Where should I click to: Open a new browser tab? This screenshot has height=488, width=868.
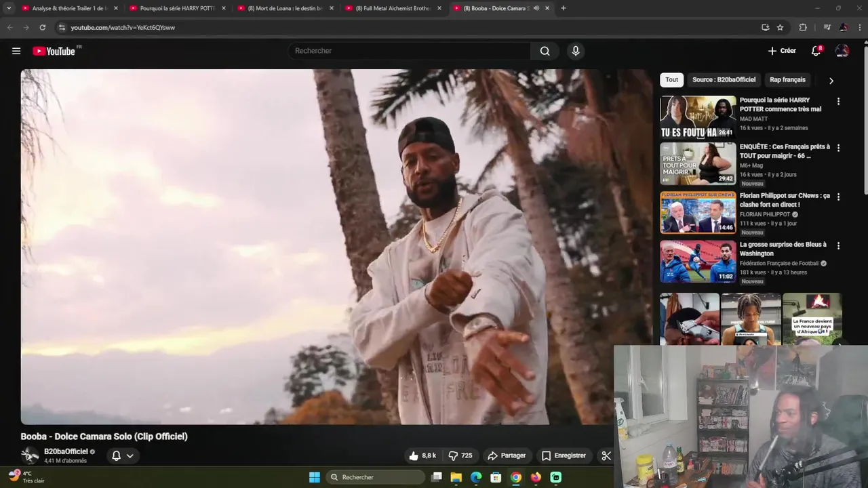(x=563, y=8)
